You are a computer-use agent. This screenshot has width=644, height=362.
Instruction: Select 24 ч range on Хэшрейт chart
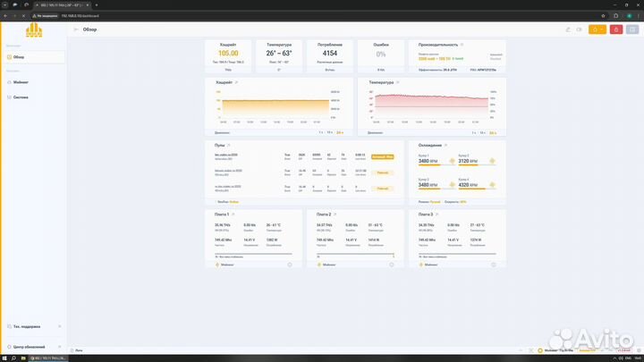tap(340, 131)
